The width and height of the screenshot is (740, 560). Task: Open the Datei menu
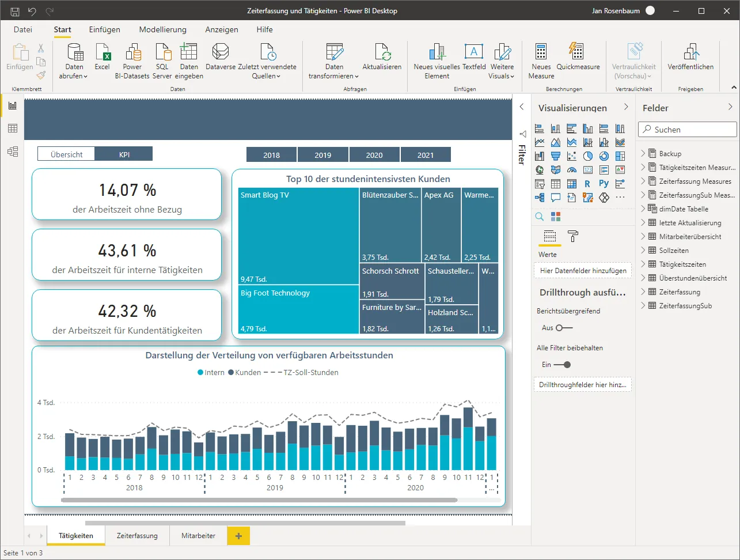tap(23, 29)
